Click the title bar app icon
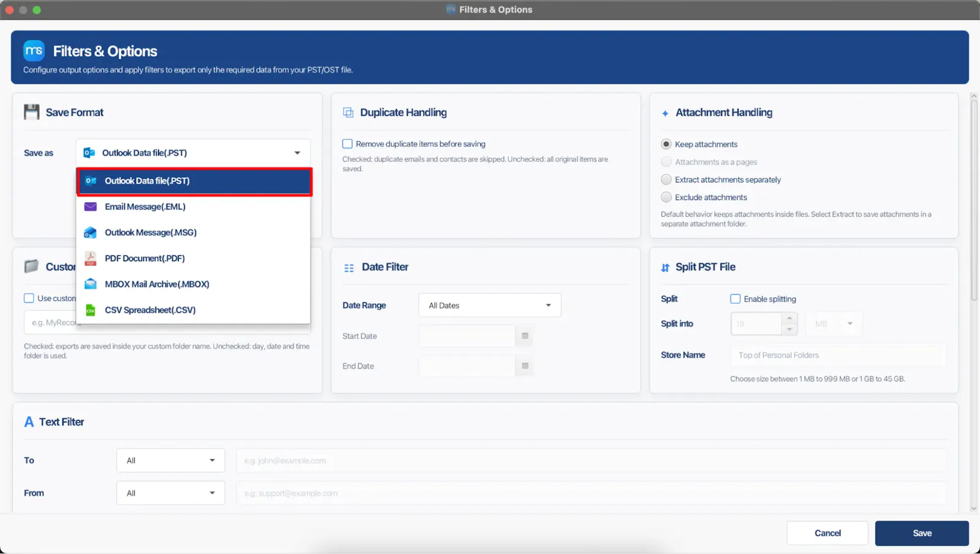 click(451, 9)
